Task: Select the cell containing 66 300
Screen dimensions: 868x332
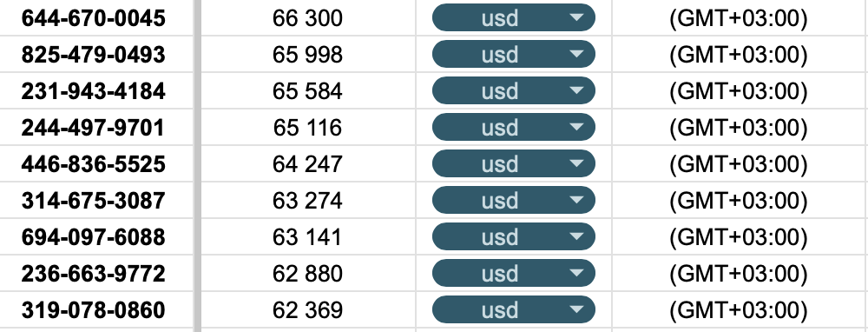Action: point(308,17)
